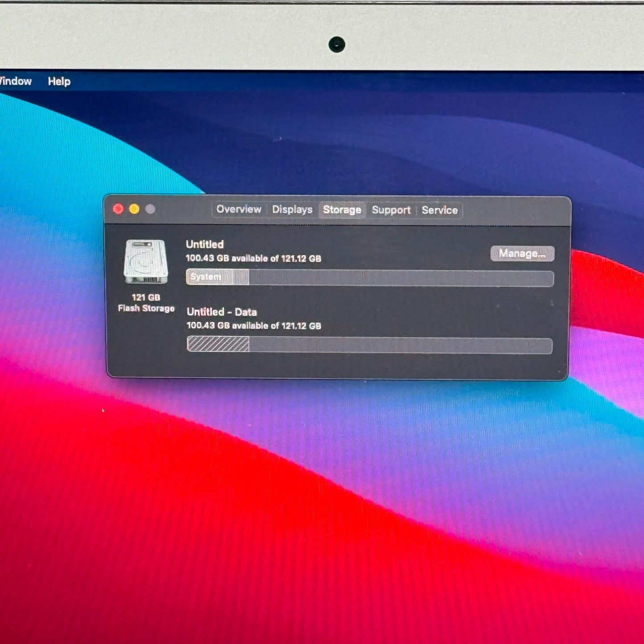The height and width of the screenshot is (644, 644).
Task: Minimize window with yellow button
Action: [x=134, y=209]
